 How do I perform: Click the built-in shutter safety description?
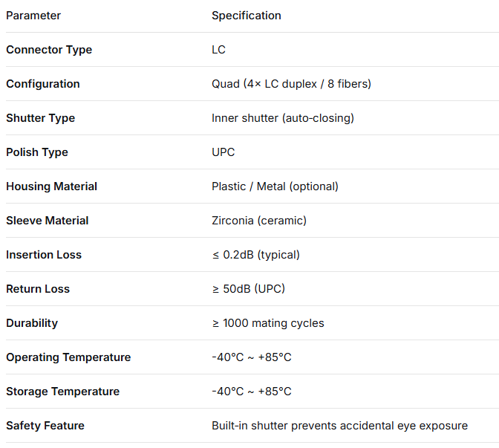point(339,426)
